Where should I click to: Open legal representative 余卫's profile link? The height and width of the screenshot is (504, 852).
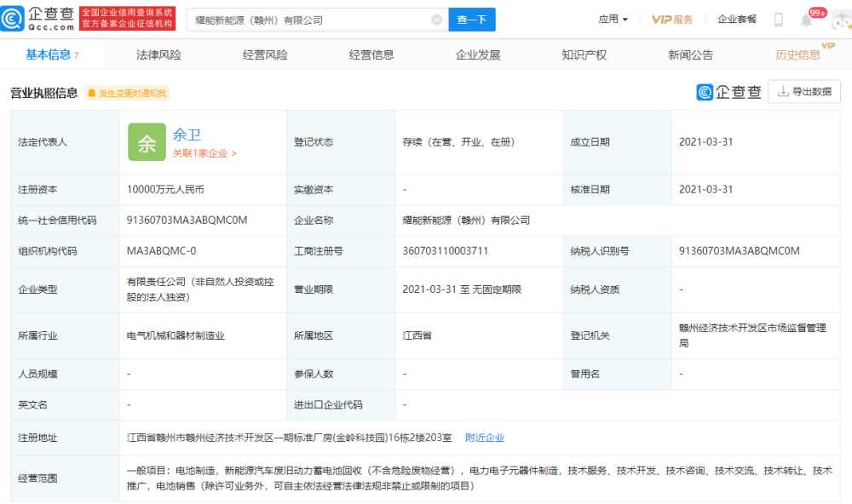[x=187, y=135]
